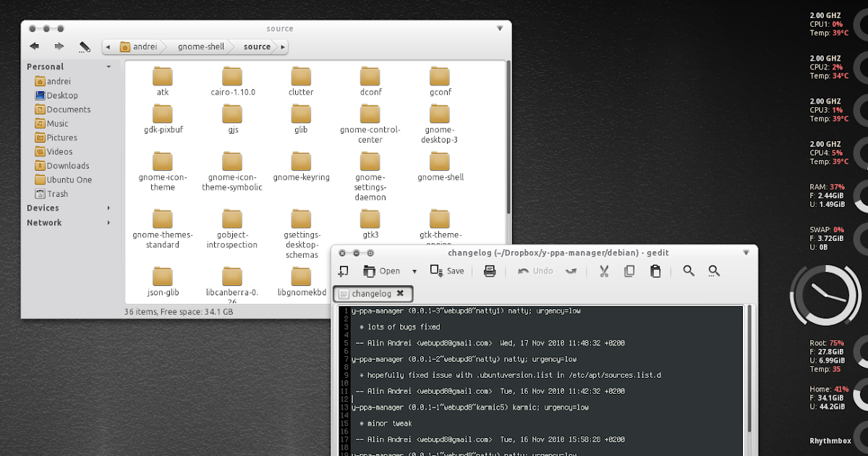Navigate back in the file manager
Screen dimensions: 868x456
[34, 46]
